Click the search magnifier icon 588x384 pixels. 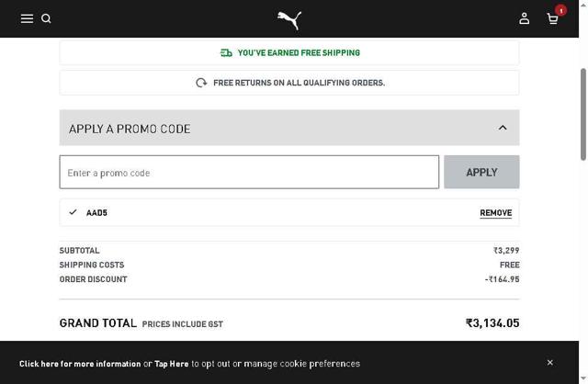(46, 18)
